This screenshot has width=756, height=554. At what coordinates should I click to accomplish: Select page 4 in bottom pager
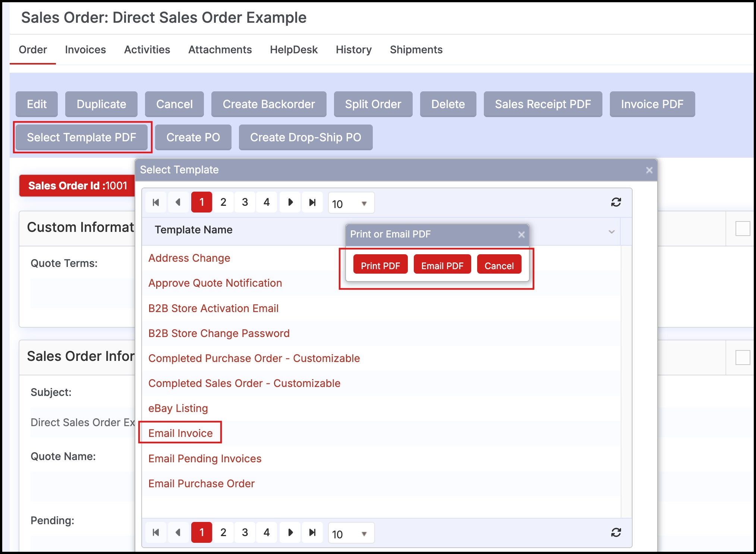tap(266, 532)
